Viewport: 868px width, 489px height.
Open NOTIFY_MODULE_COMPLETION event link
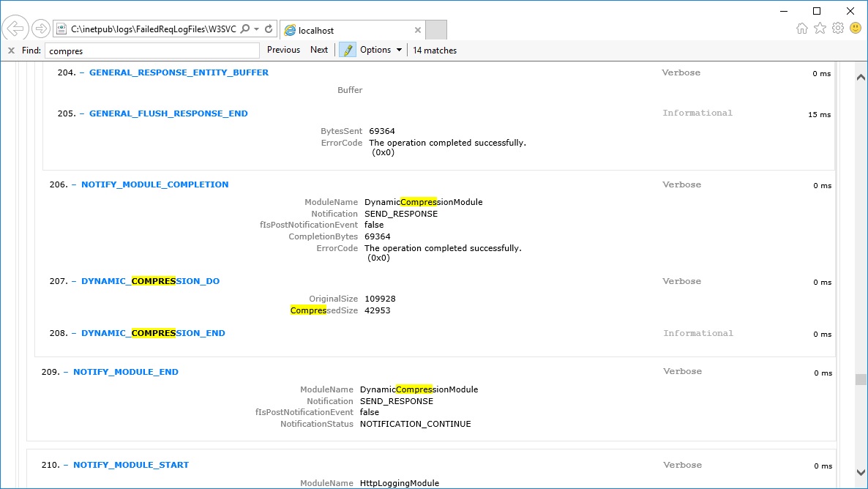point(154,184)
